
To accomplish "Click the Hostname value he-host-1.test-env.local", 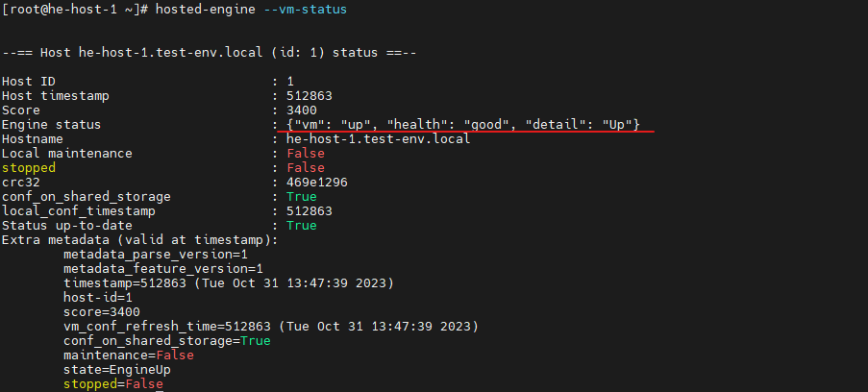I will [x=378, y=139].
